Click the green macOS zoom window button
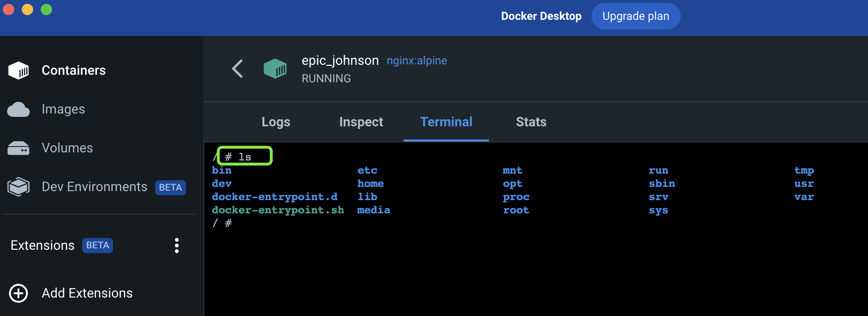 [46, 9]
